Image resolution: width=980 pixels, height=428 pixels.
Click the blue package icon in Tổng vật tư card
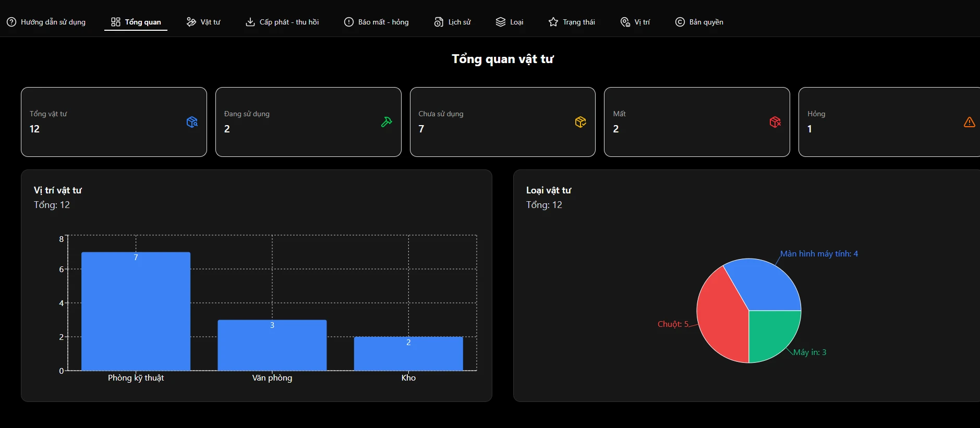[x=192, y=122]
